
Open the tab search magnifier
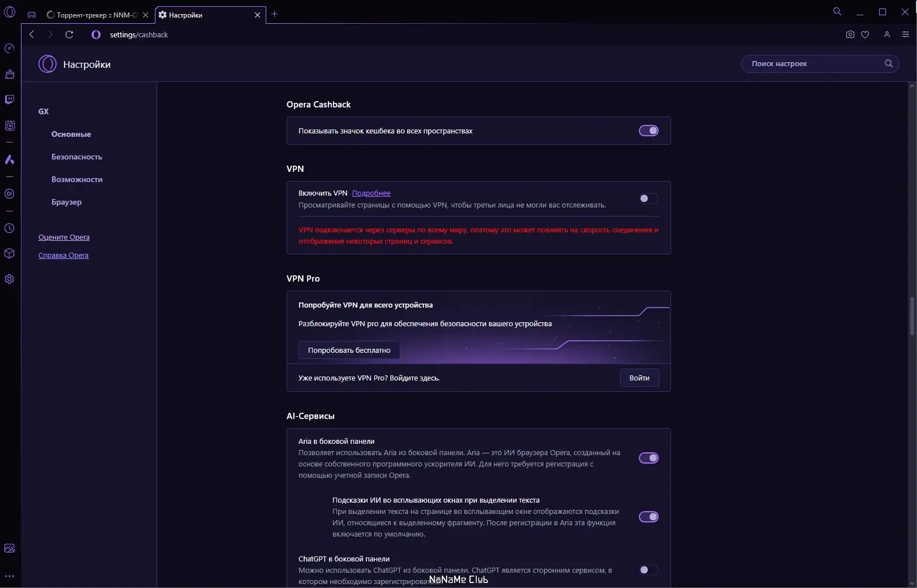pyautogui.click(x=837, y=11)
